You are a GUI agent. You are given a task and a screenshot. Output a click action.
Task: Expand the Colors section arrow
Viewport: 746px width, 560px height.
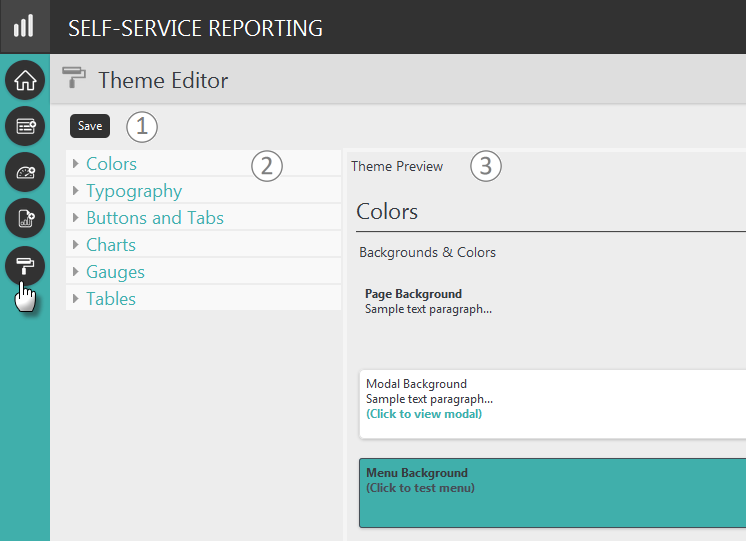point(75,164)
